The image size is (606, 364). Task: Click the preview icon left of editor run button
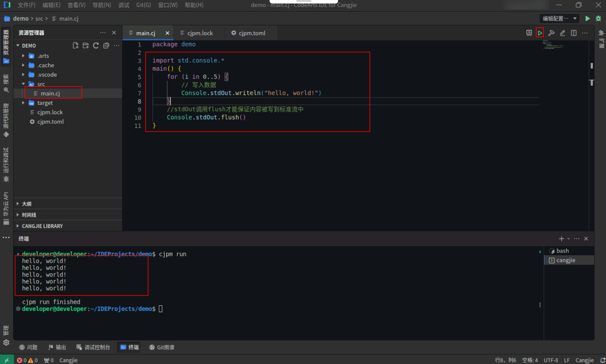tap(529, 33)
